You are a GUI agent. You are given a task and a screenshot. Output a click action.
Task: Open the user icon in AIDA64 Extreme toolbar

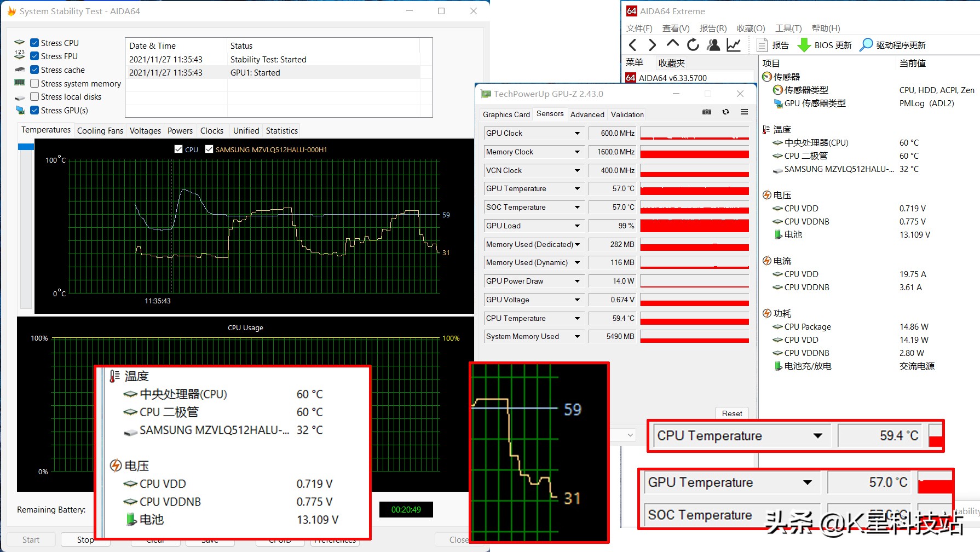tap(713, 45)
